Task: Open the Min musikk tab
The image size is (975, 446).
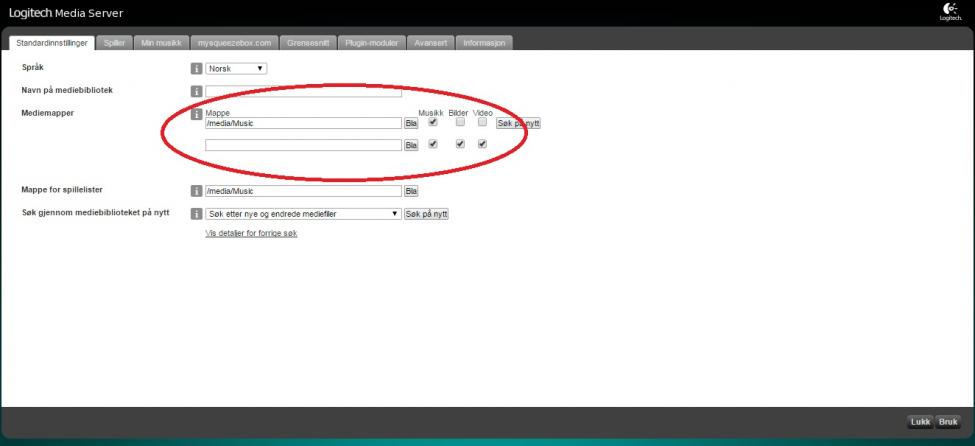Action: point(161,43)
